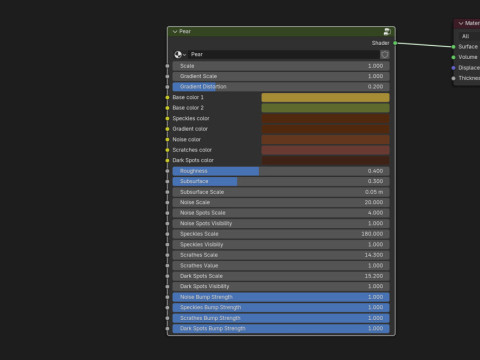The image size is (480, 360).
Task: Click the Pear node group name field
Action: 284,54
